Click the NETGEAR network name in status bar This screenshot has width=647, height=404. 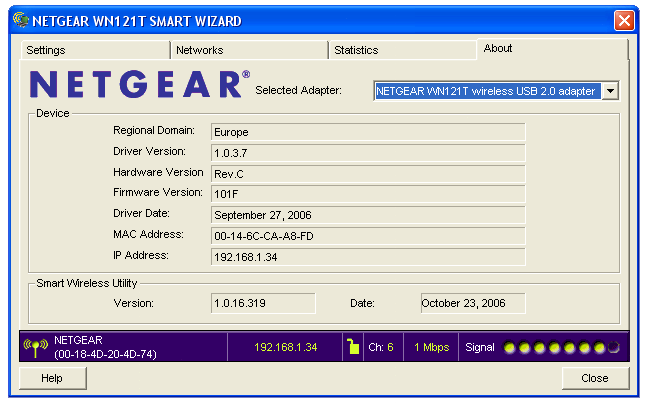click(x=78, y=340)
